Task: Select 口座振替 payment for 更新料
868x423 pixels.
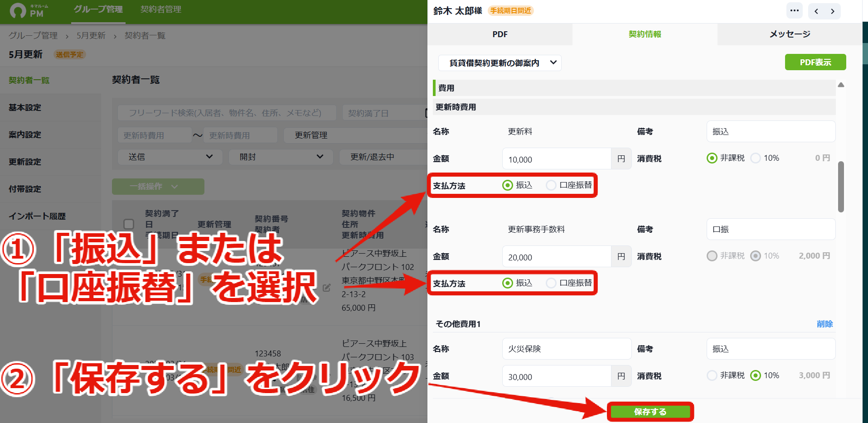Action: point(551,185)
